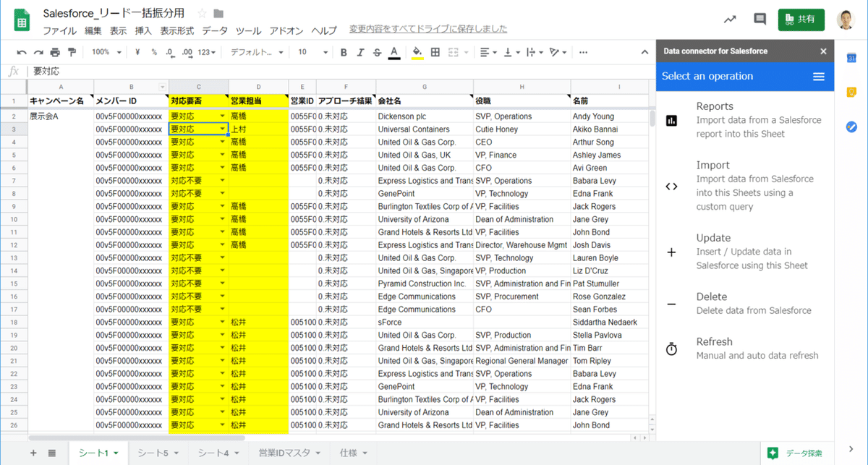This screenshot has height=465, width=868.
Task: Open the zoom 100% dropdown
Action: (106, 52)
